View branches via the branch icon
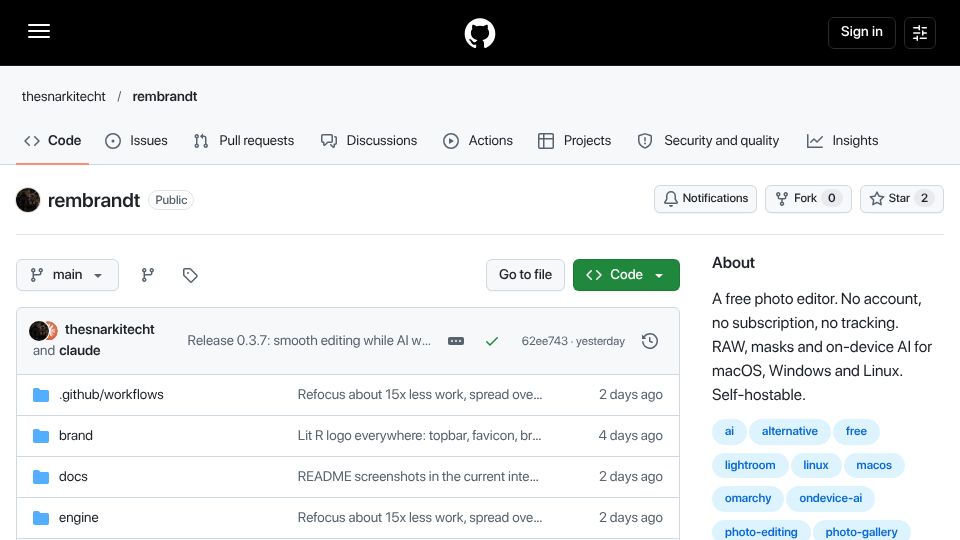The width and height of the screenshot is (960, 540). [x=148, y=275]
